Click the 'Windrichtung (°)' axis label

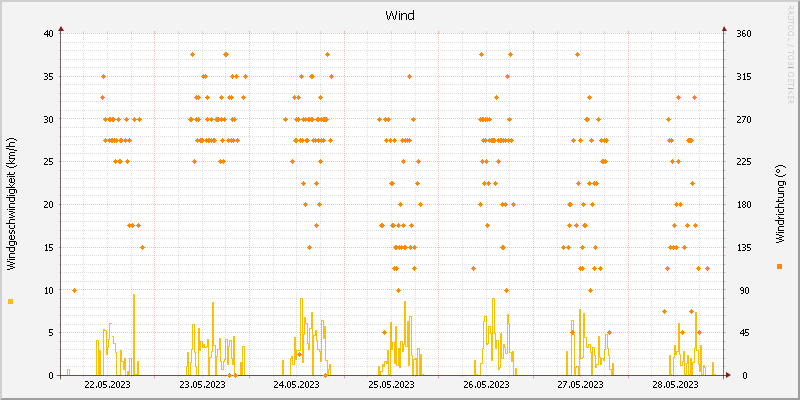[779, 204]
